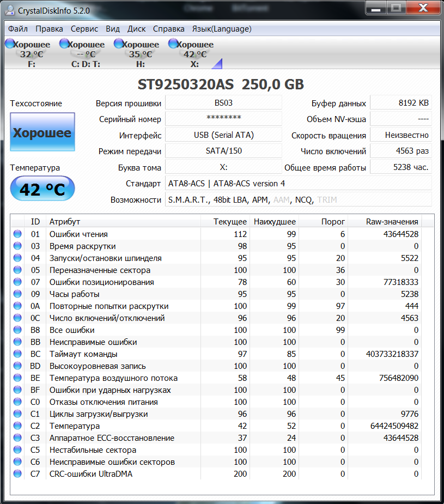Click the 8192 KB buffer size field

coord(401,103)
